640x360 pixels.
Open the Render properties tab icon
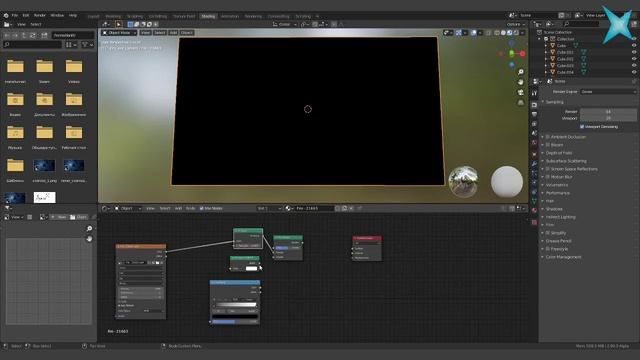[x=534, y=105]
